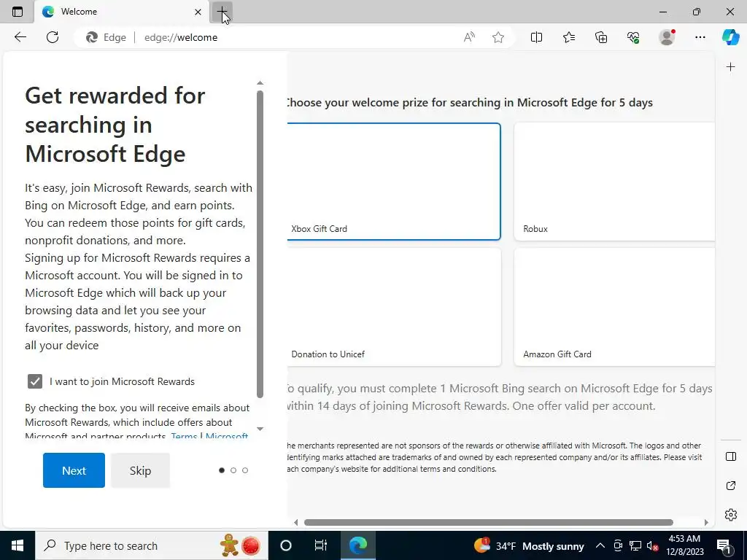Open the Meet Now tray icon

click(618, 545)
